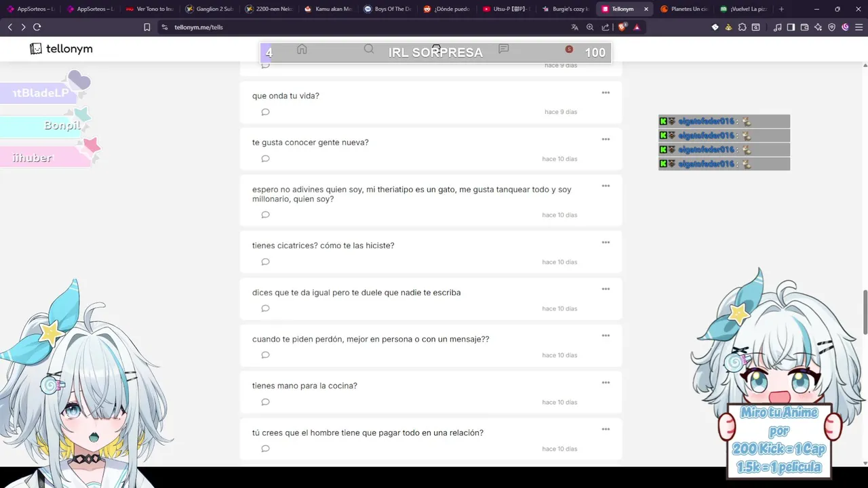Bookmark this page with the bookmark icon
Viewport: 868px width, 488px height.
coord(147,27)
